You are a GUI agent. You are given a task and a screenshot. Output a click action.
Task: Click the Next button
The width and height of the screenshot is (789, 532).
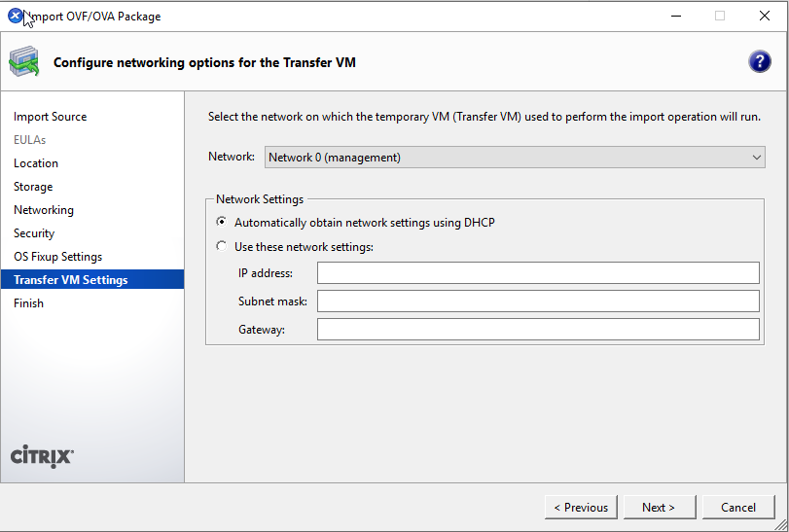pos(658,507)
